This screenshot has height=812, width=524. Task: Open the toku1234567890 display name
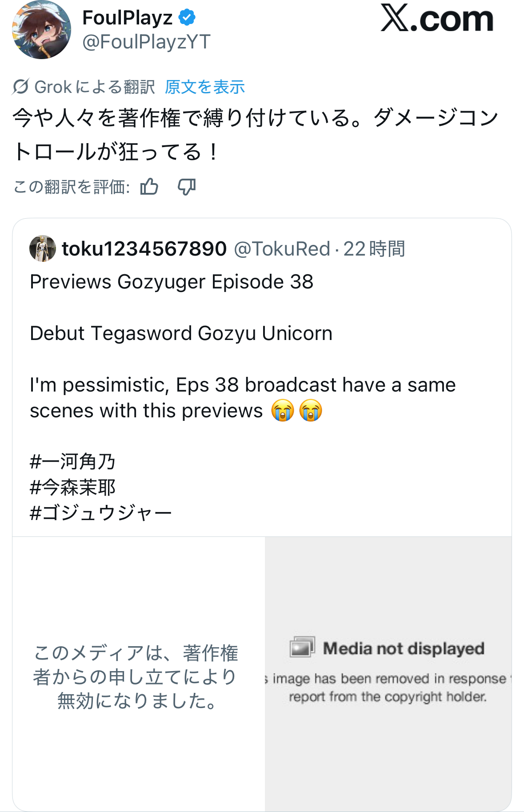pos(144,249)
